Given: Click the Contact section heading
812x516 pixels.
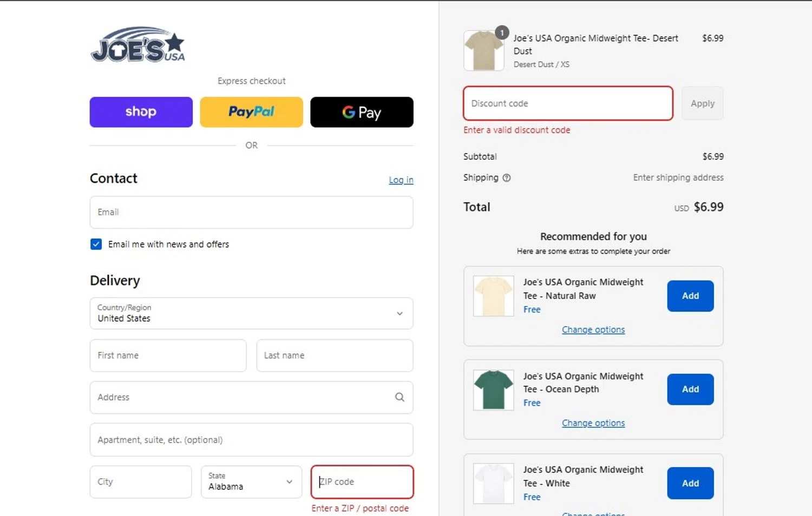Looking at the screenshot, I should (x=114, y=178).
